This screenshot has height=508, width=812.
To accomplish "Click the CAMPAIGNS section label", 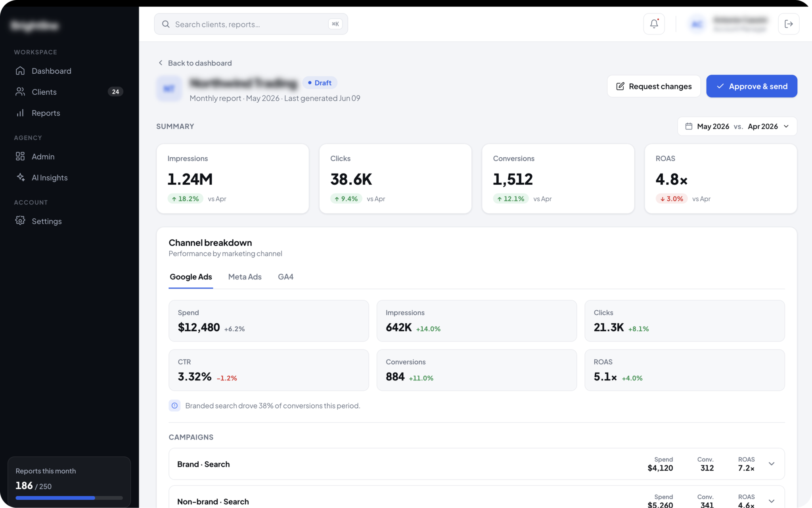I will (191, 437).
